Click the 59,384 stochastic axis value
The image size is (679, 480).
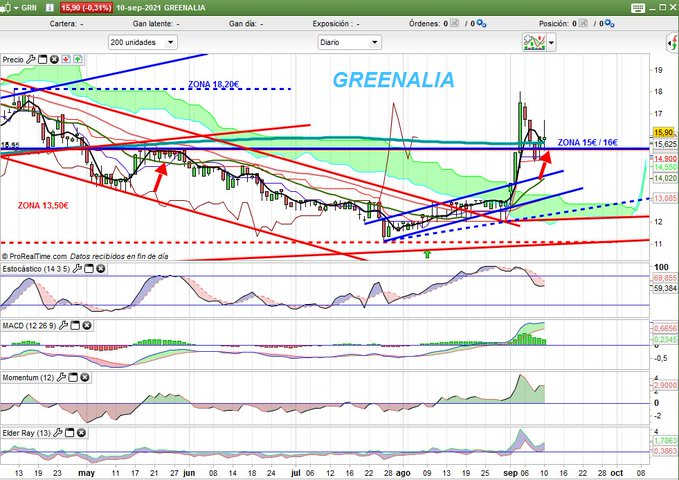(x=664, y=288)
